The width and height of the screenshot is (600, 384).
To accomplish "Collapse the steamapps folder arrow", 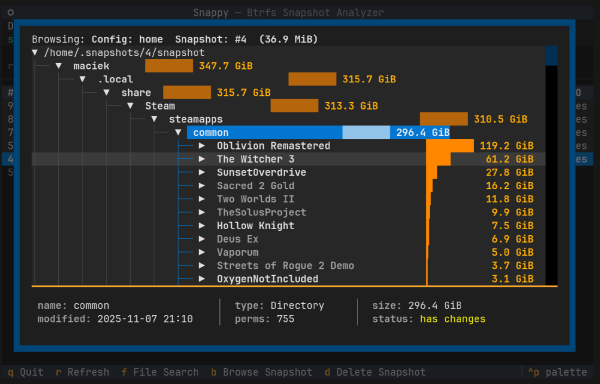I will (154, 119).
